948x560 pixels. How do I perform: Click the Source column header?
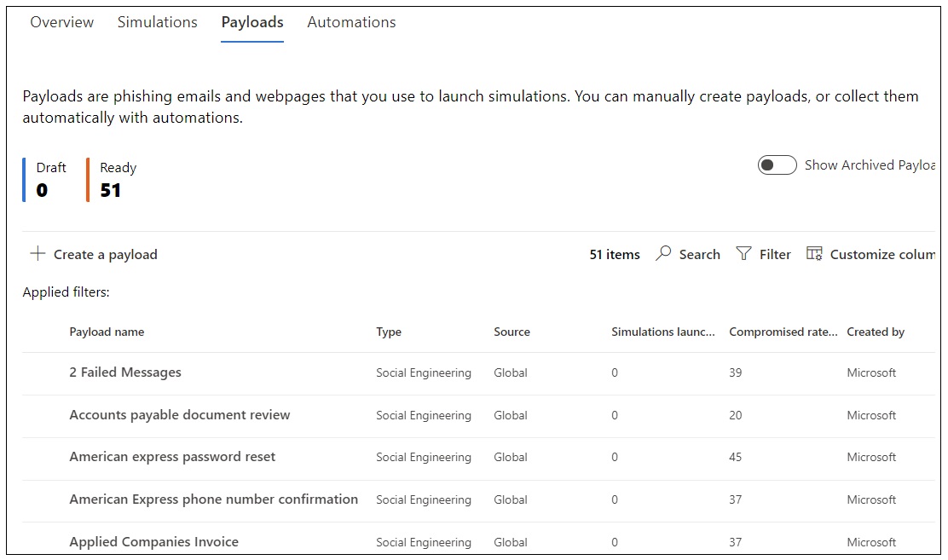[512, 332]
